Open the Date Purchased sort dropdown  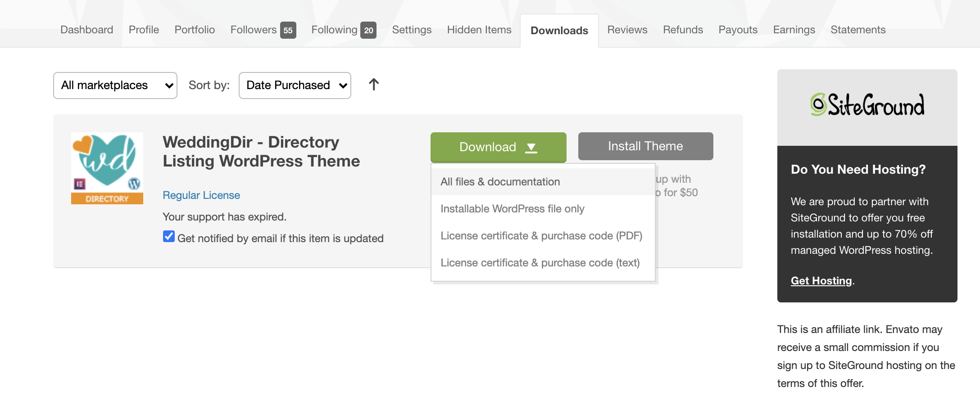pos(295,85)
